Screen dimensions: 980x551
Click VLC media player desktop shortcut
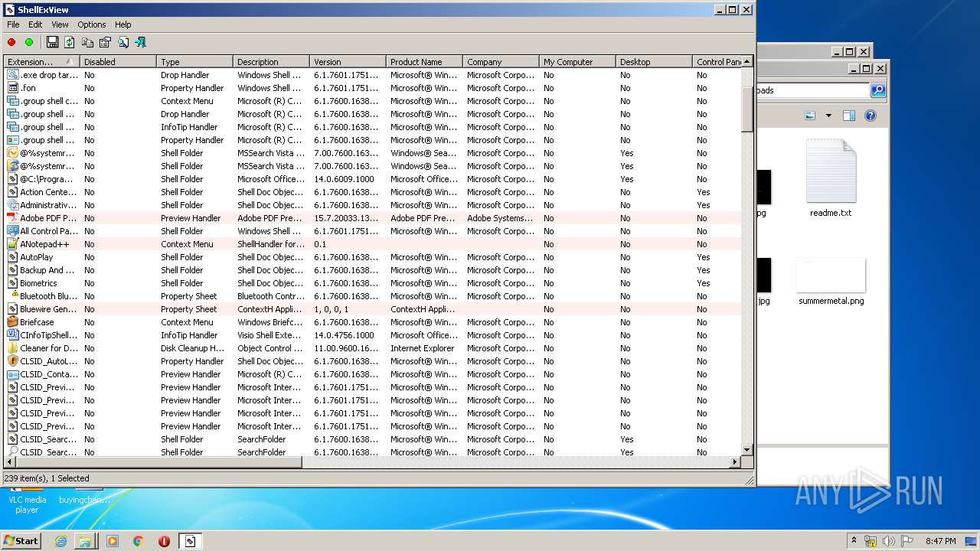coord(28,500)
